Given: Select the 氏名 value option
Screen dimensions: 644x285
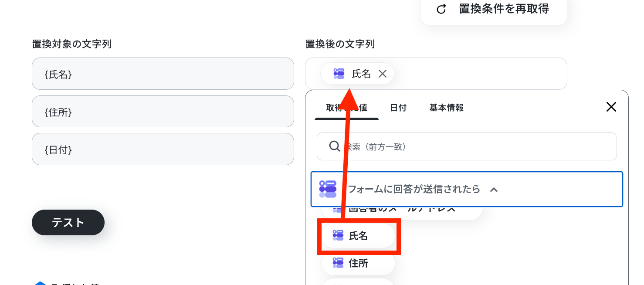Looking at the screenshot, I should pyautogui.click(x=358, y=236).
